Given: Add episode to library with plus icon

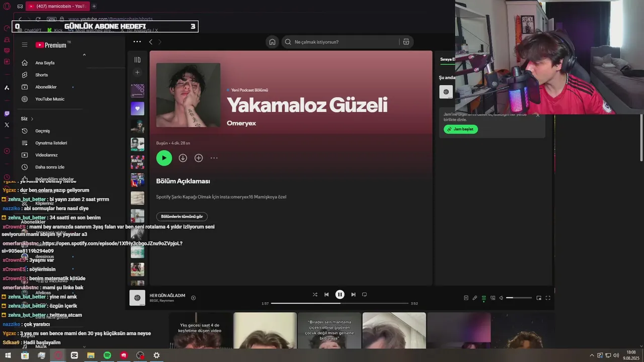Looking at the screenshot, I should (199, 158).
